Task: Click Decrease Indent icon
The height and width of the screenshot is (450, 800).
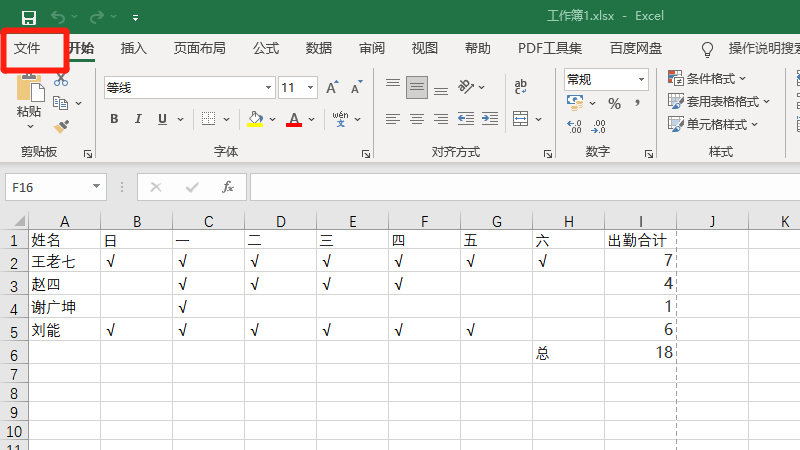Action: [465, 119]
